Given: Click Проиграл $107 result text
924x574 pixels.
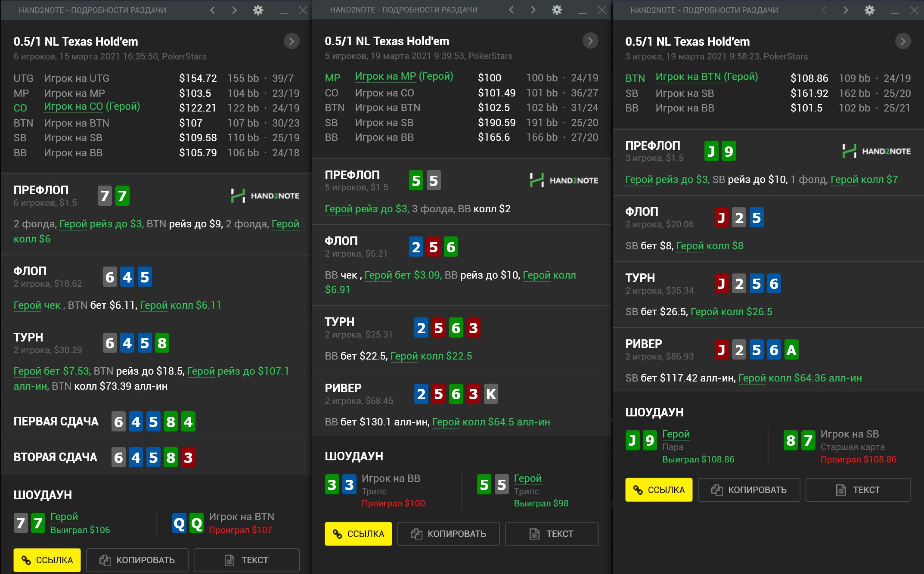Looking at the screenshot, I should (x=240, y=530).
